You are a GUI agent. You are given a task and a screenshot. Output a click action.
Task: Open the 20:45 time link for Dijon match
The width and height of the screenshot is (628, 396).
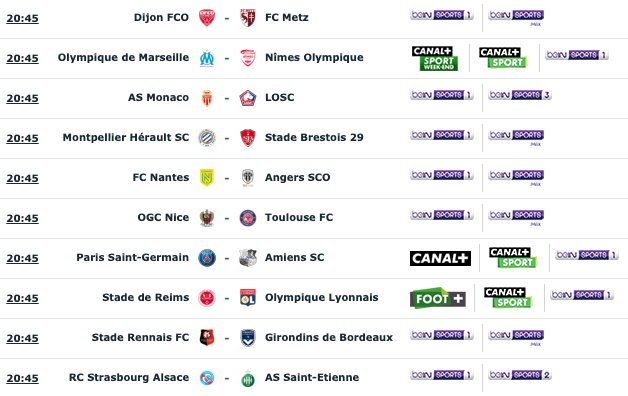[x=22, y=18]
